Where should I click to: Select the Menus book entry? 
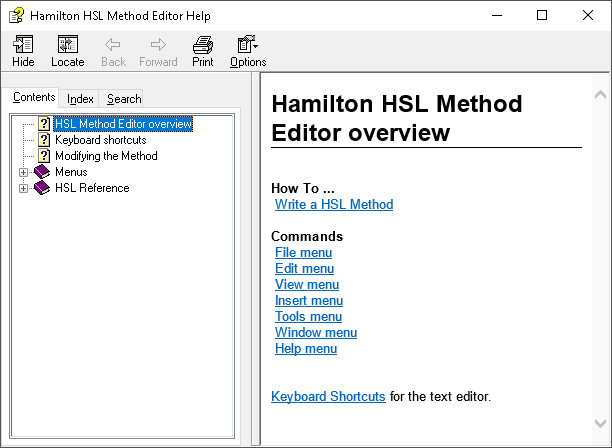[x=71, y=172]
